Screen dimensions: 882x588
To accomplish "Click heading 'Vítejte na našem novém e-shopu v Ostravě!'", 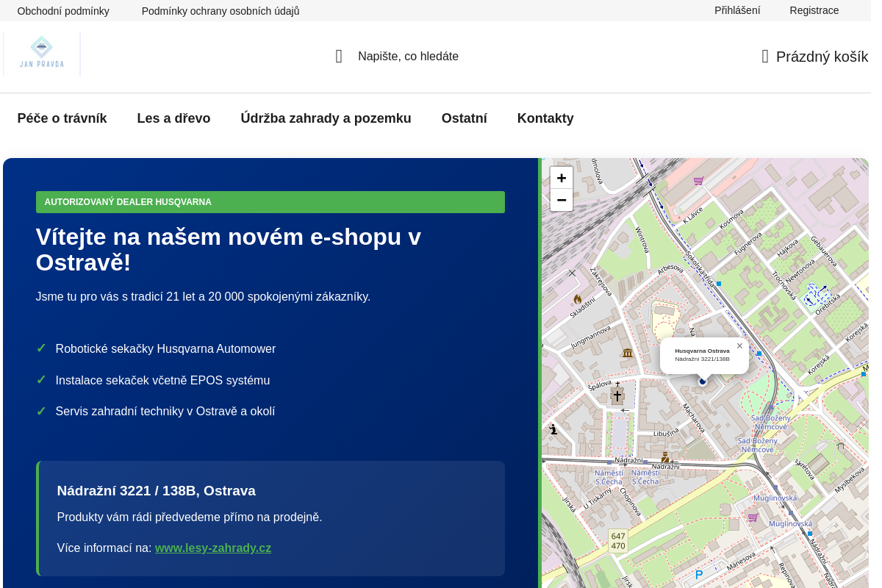I will pos(229,250).
